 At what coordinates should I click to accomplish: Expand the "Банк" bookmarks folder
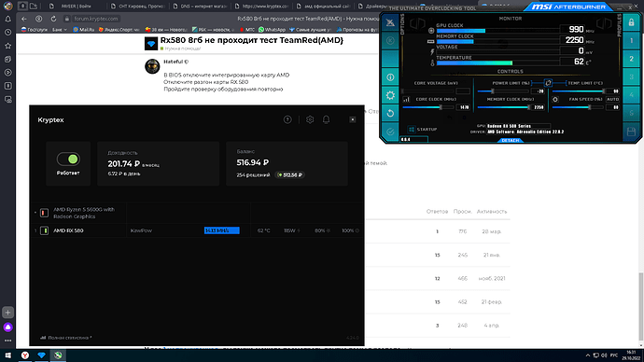pyautogui.click(x=60, y=30)
